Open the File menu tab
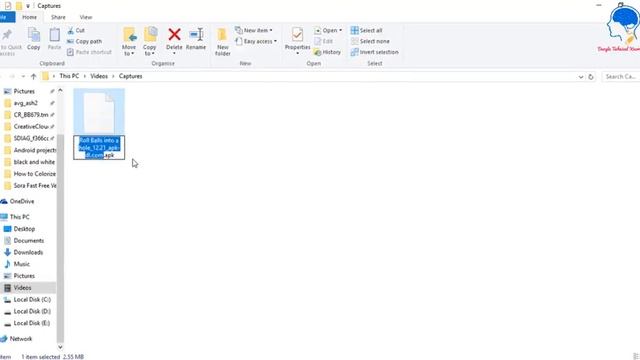 pyautogui.click(x=7, y=17)
